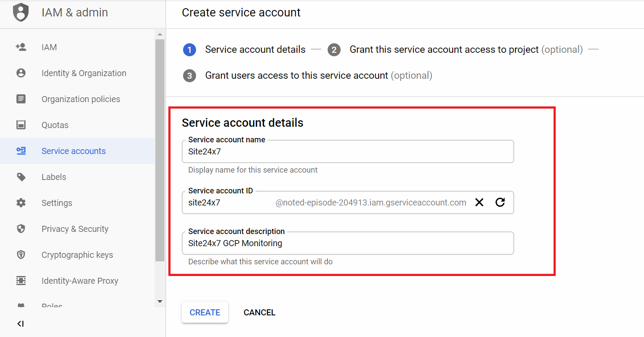This screenshot has width=644, height=337.
Task: Click the 'Create service account' heading
Action: coord(241,13)
